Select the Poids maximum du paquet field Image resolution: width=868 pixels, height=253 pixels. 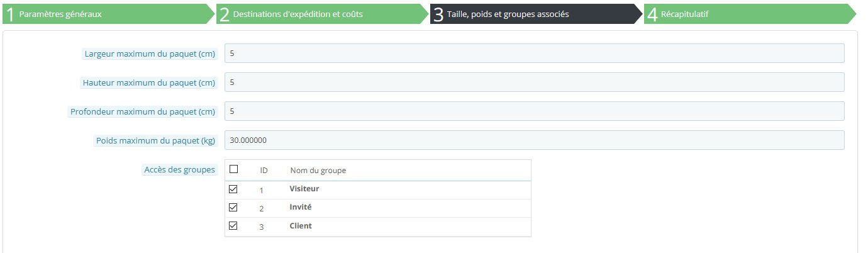(534, 140)
